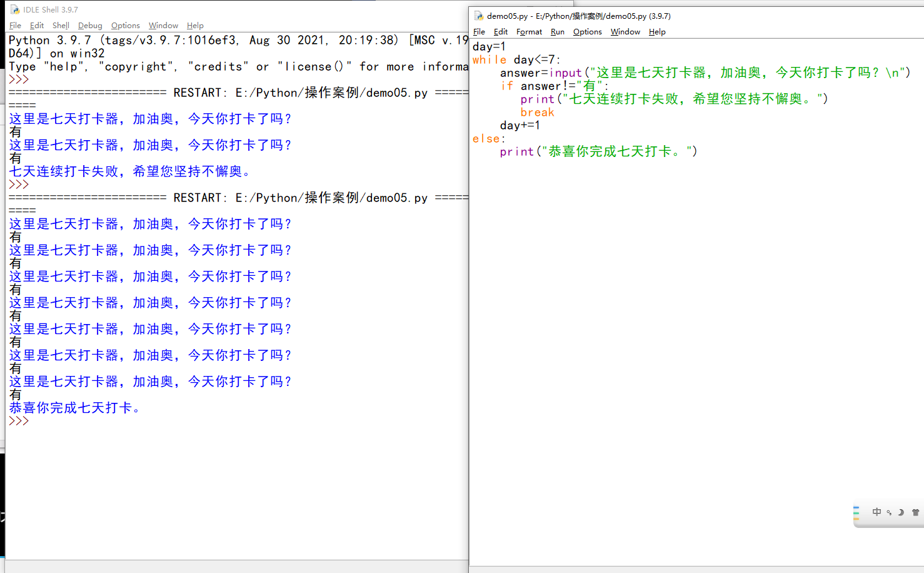
Task: Click the 'else:' line in the editor
Action: click(x=488, y=139)
